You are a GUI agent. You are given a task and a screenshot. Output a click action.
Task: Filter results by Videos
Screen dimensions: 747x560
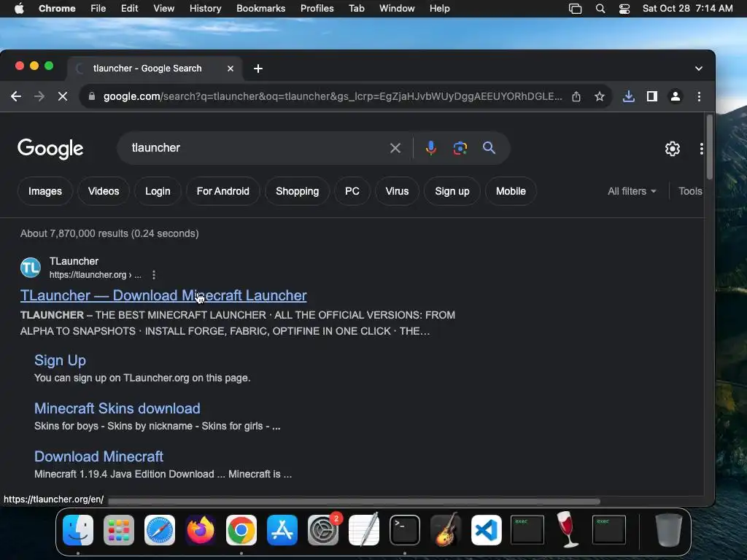click(x=104, y=192)
